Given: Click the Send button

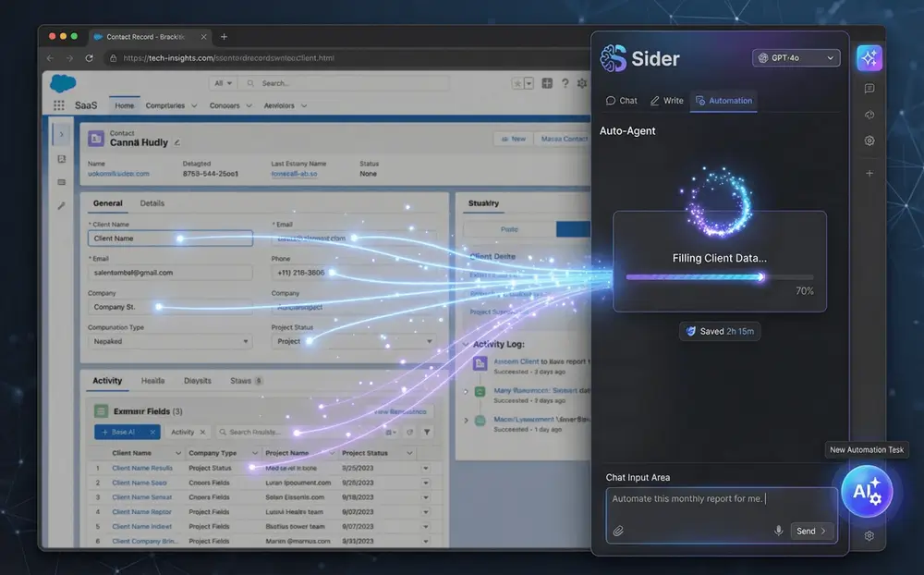Looking at the screenshot, I should coord(811,531).
